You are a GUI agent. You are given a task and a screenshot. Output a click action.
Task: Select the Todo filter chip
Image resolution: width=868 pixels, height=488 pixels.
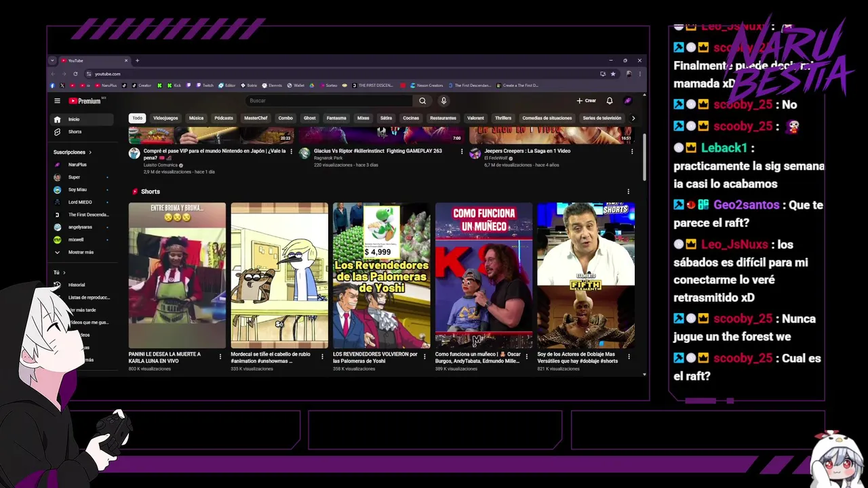(x=138, y=118)
